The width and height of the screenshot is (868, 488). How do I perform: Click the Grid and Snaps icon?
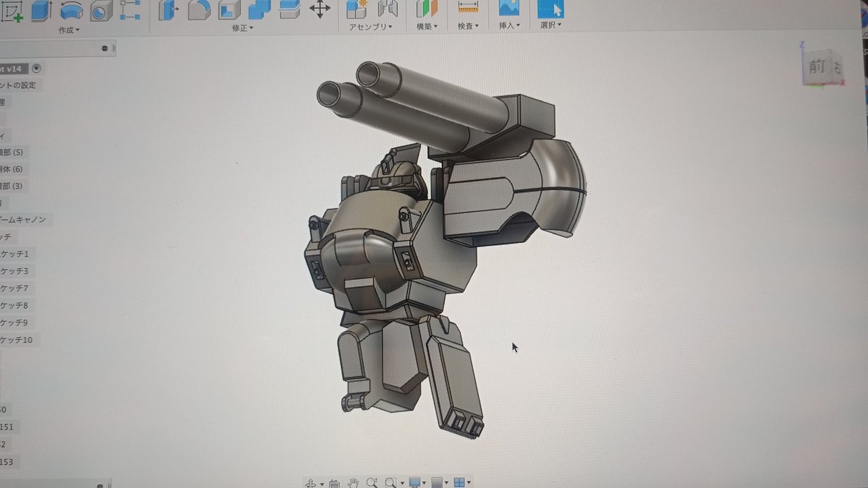pyautogui.click(x=436, y=482)
